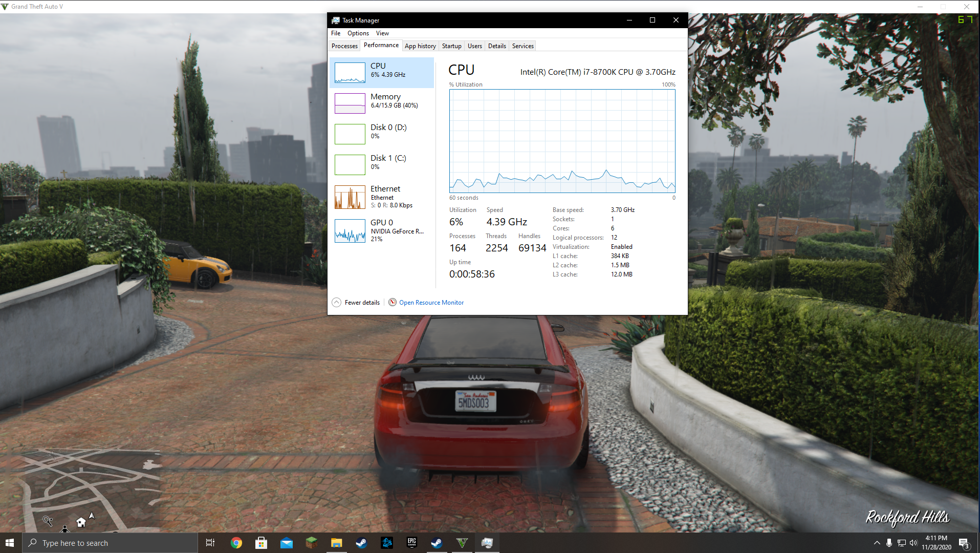Click the Open Resource Monitor link

pos(431,303)
